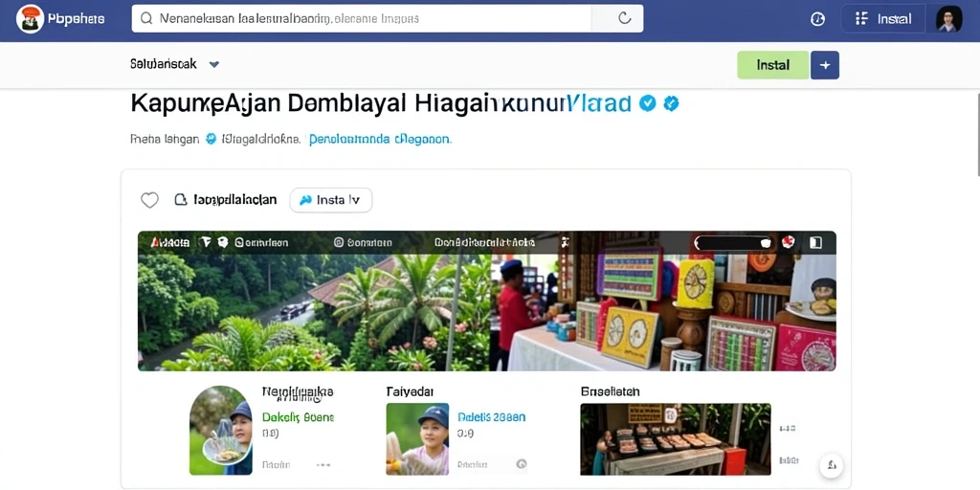
Task: Click the Bnselieteh card heading
Action: (x=610, y=391)
